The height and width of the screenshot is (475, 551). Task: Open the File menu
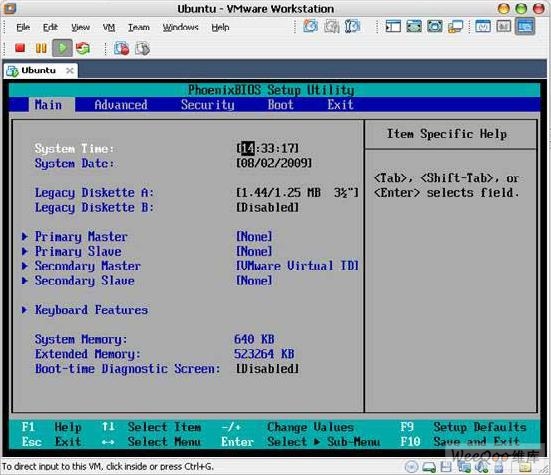click(x=23, y=27)
